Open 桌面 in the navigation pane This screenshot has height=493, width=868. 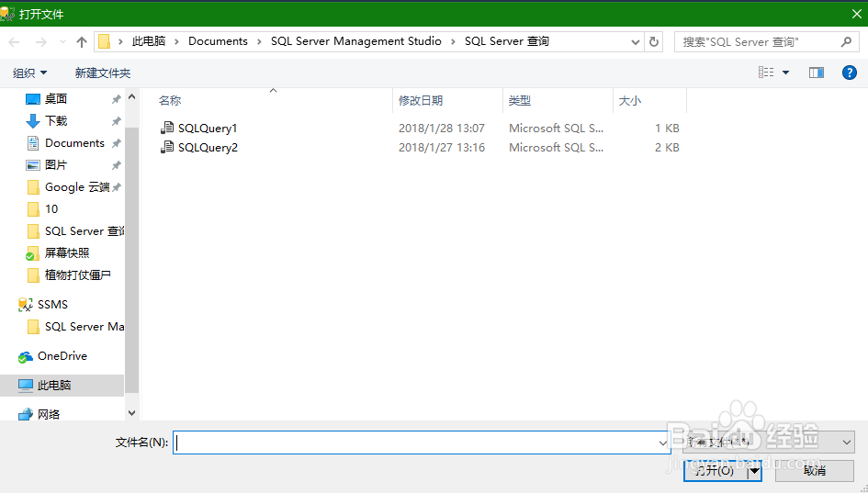tap(56, 99)
